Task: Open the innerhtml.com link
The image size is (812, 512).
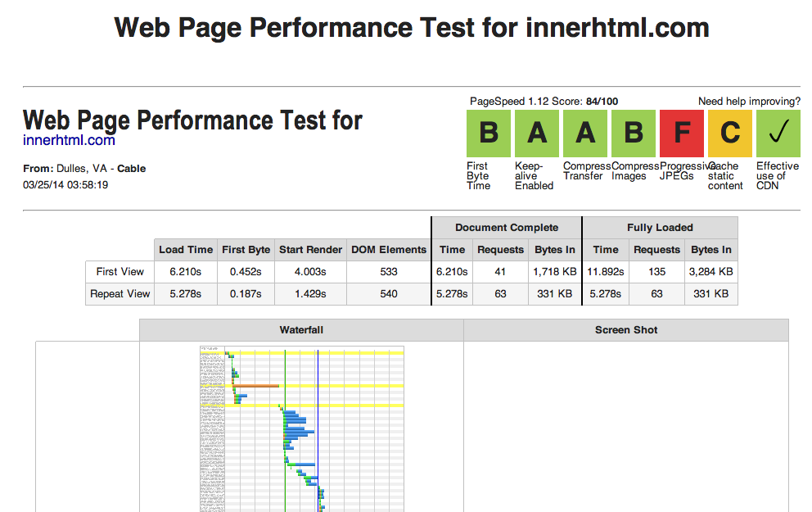Action: (x=69, y=140)
